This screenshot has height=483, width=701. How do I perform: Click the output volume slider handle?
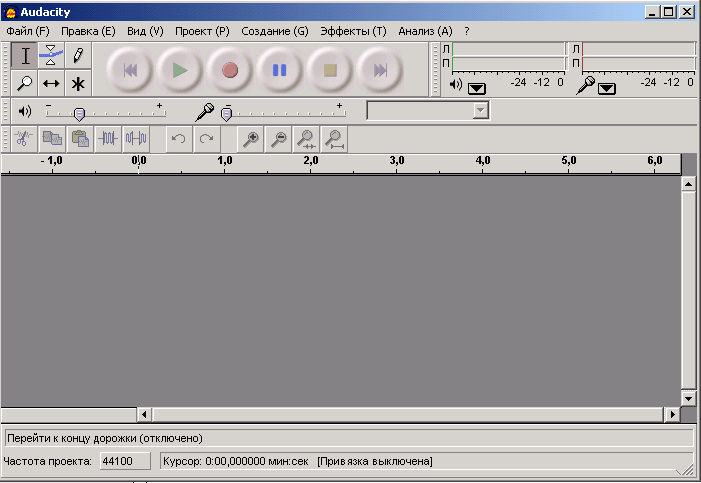79,114
